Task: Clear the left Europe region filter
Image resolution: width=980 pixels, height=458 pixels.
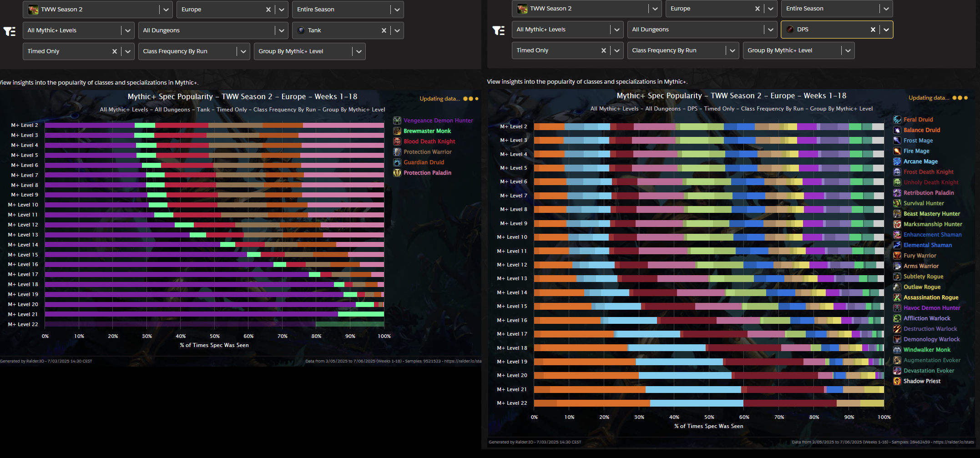Action: [x=268, y=10]
